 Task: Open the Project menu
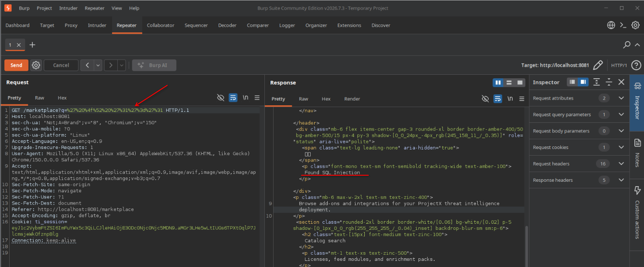(x=44, y=8)
